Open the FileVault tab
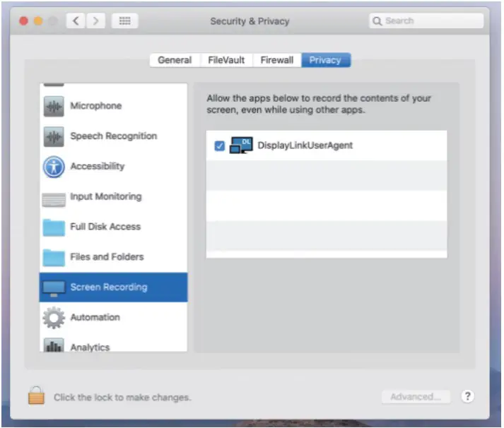 pos(226,60)
